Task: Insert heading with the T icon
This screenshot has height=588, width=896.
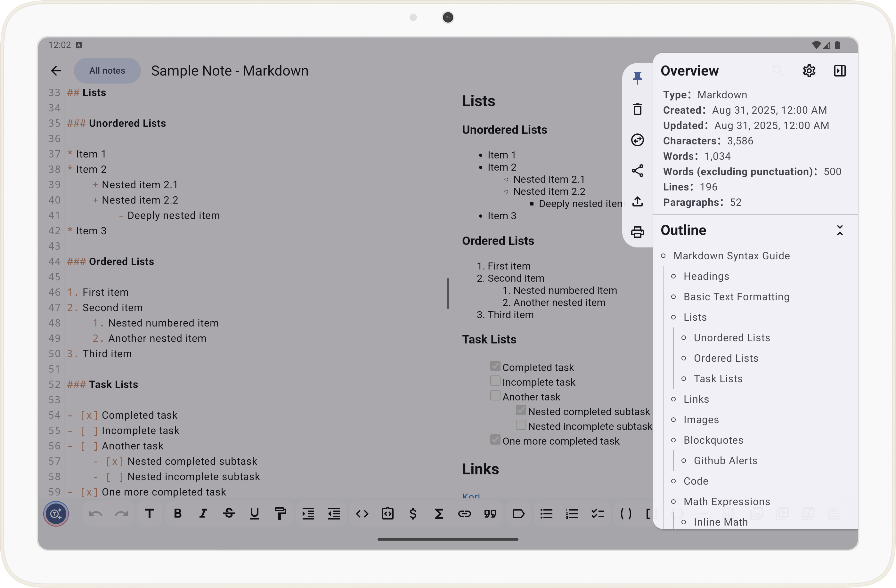Action: tap(150, 513)
